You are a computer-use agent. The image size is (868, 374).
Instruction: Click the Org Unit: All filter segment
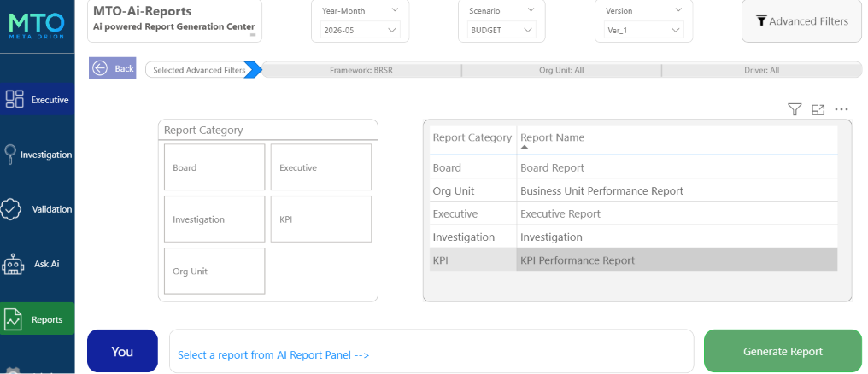point(561,70)
